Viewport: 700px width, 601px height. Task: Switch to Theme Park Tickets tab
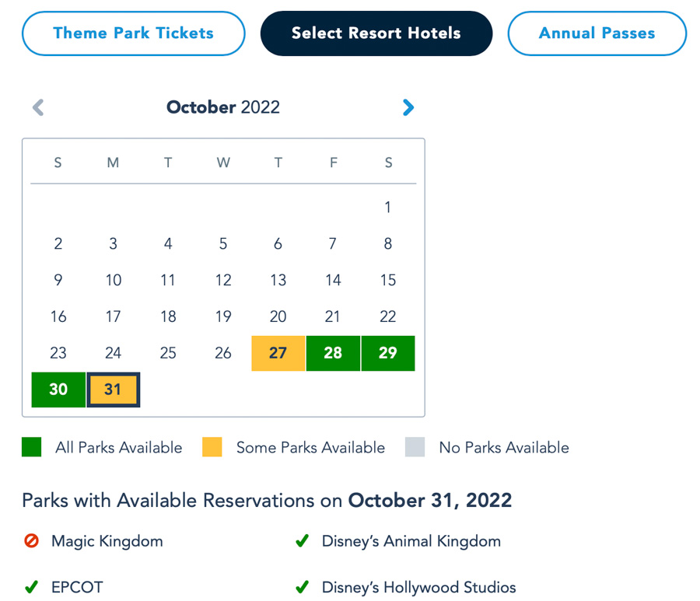point(133,33)
